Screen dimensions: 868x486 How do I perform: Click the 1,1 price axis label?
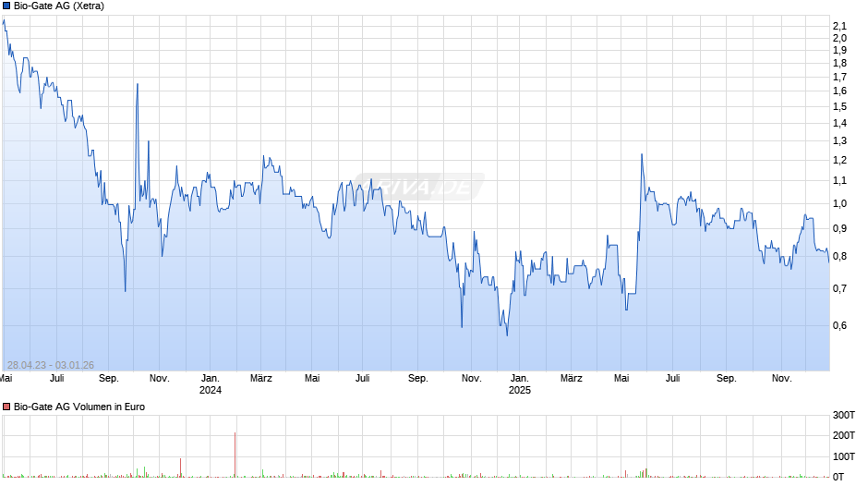tap(839, 180)
